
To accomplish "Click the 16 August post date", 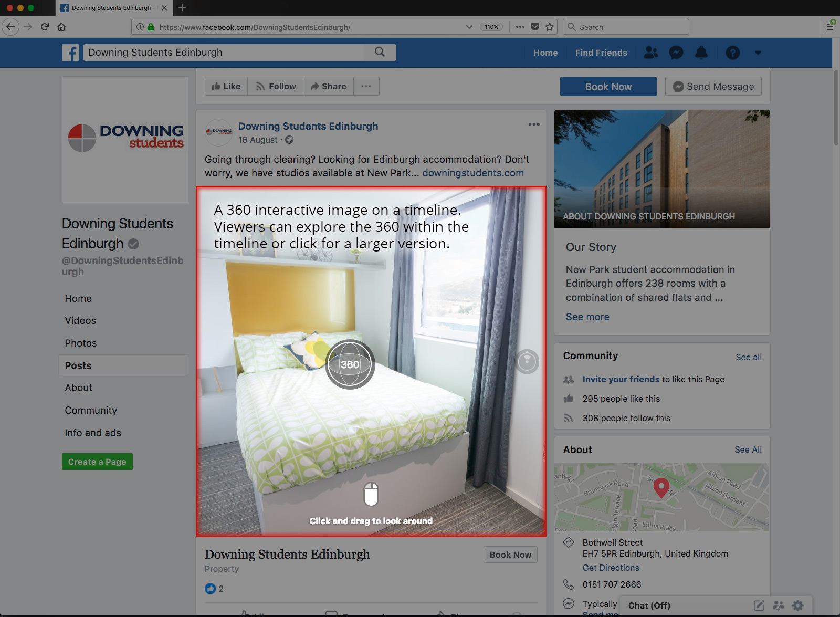I will click(258, 140).
